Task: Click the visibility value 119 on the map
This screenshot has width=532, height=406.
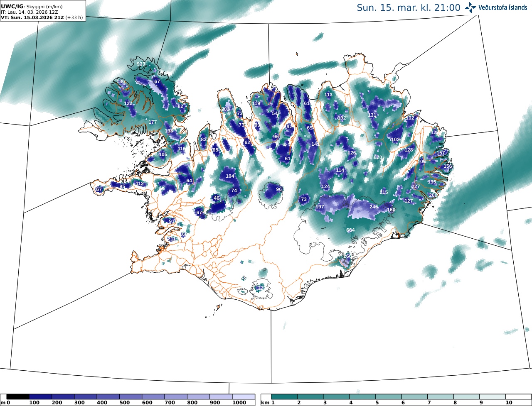Action: [x=256, y=103]
